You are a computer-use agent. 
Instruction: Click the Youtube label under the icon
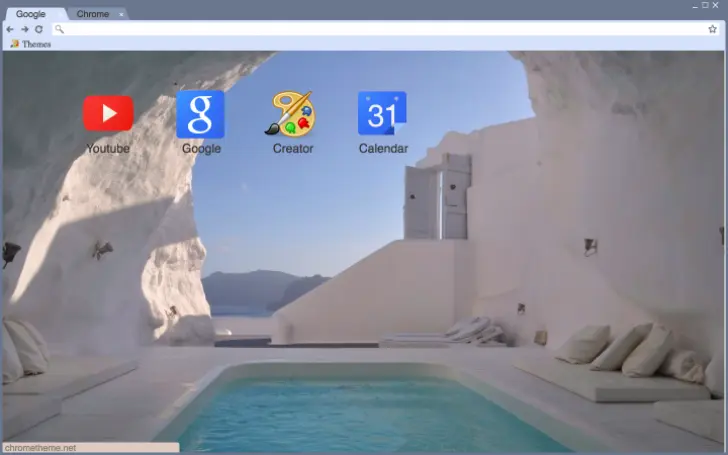coord(108,149)
